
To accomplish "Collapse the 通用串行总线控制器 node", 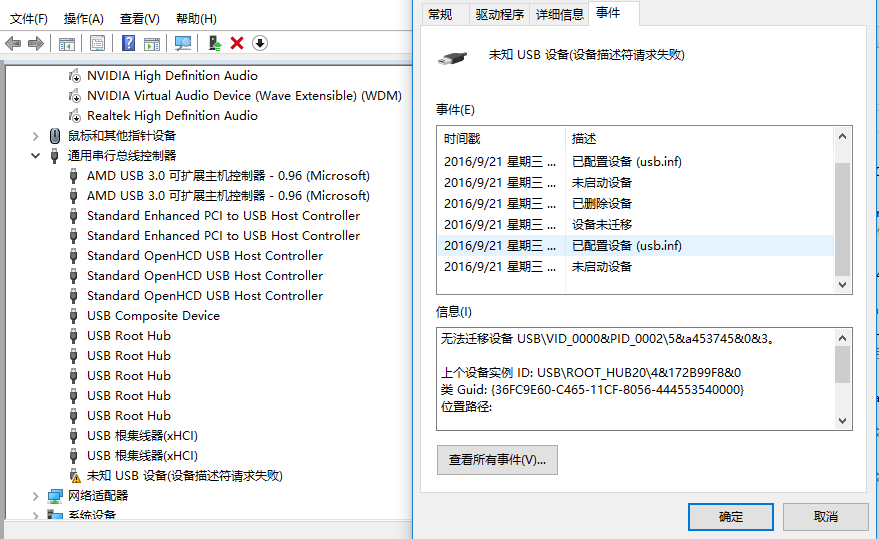I will [35, 155].
